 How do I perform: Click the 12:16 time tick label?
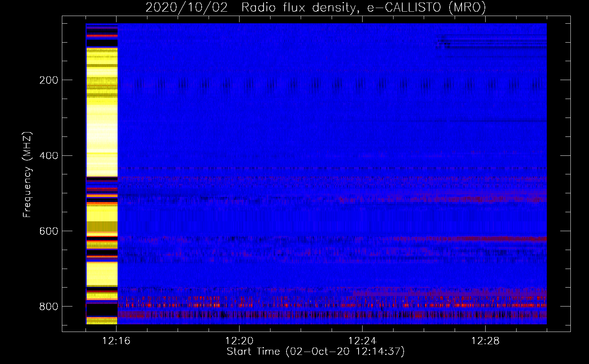[x=116, y=341]
